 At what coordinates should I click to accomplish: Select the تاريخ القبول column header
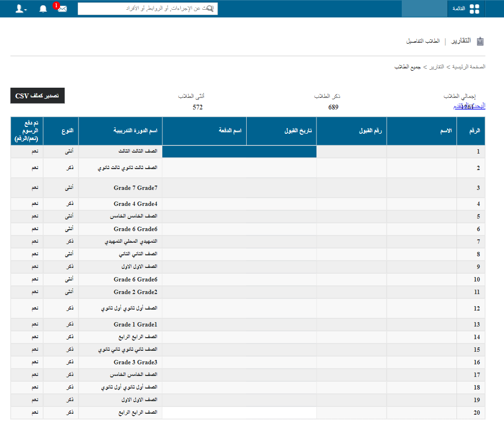click(282, 131)
